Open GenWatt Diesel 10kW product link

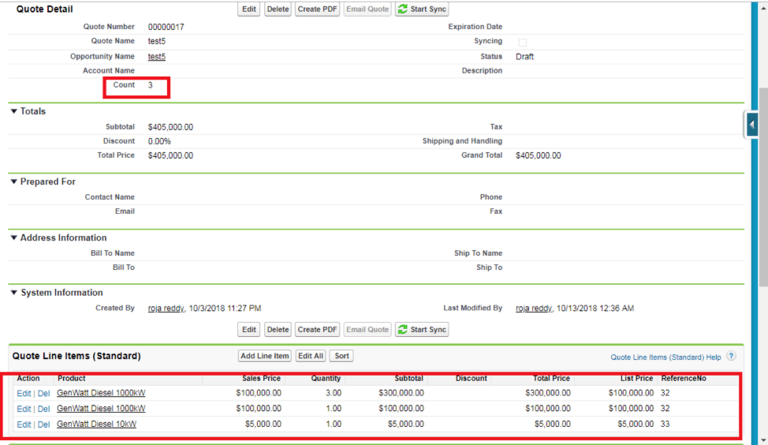(96, 424)
